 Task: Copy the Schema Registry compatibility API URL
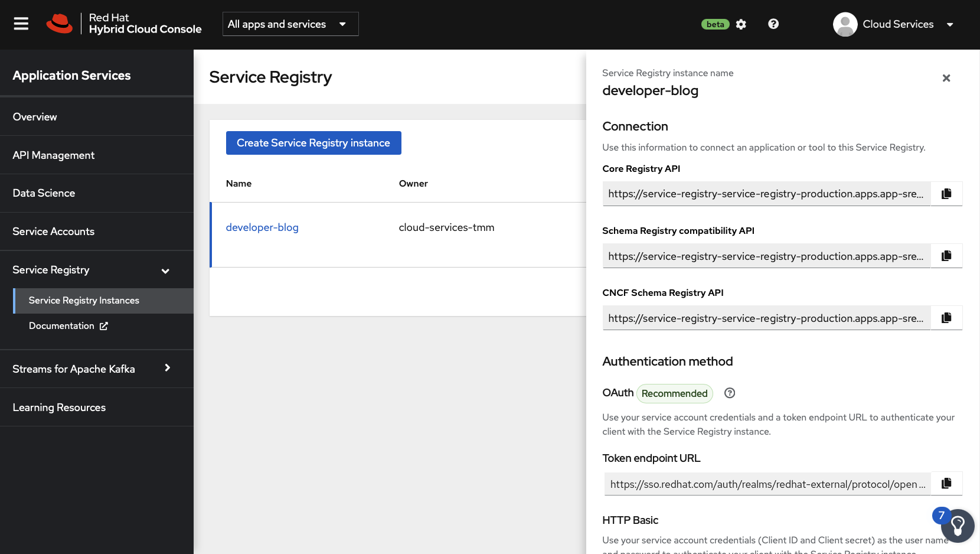pos(946,255)
